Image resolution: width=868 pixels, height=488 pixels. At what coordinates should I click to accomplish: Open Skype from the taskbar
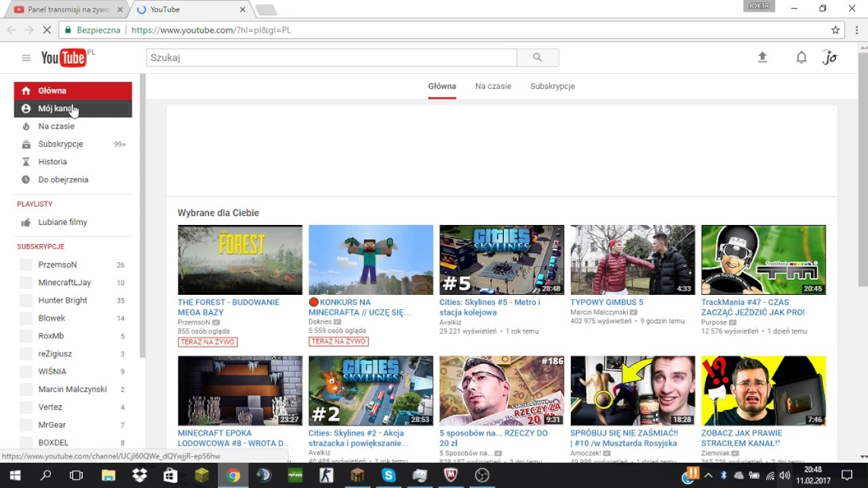tap(389, 475)
